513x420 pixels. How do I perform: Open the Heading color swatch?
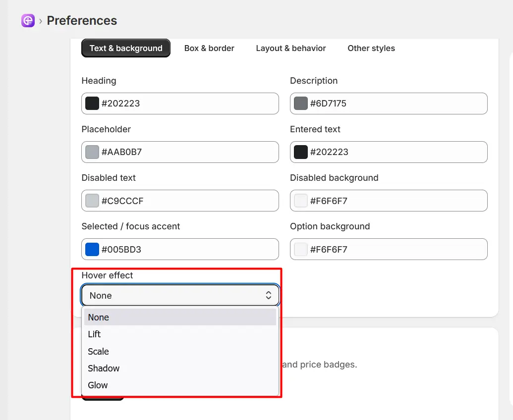click(92, 104)
